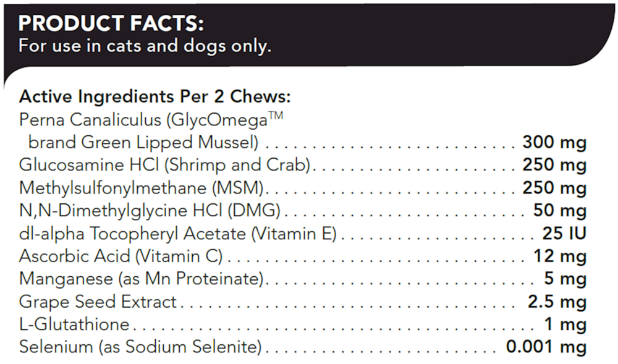Screen dimensions: 618x364
Task: Click the Green Lipped Mussel line
Action: pos(143,143)
